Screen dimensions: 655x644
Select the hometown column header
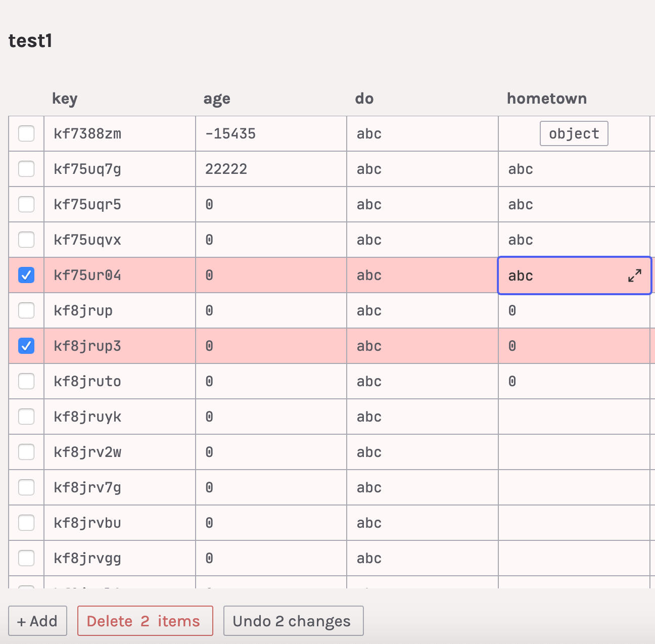546,99
